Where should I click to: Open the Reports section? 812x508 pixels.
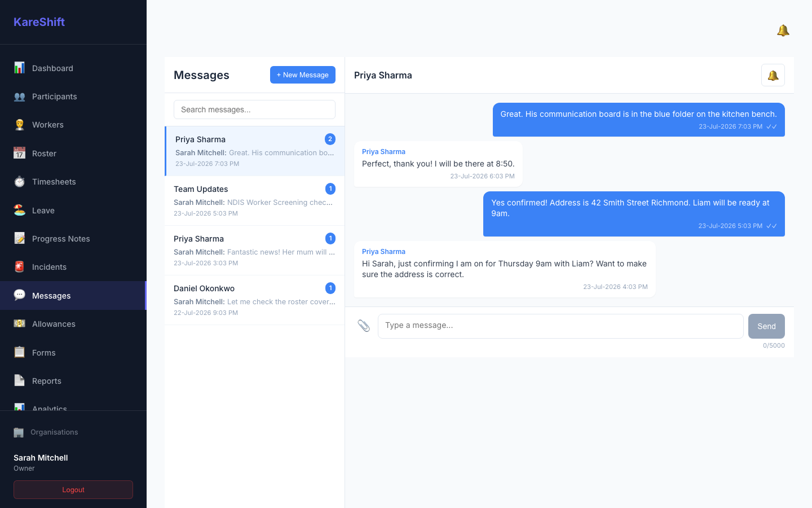(x=73, y=380)
